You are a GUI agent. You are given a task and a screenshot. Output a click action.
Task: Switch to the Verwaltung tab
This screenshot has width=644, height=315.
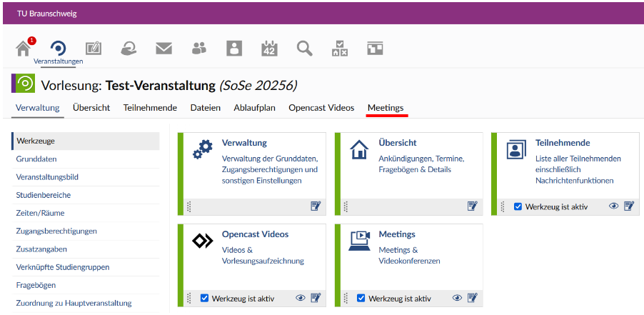tap(37, 108)
